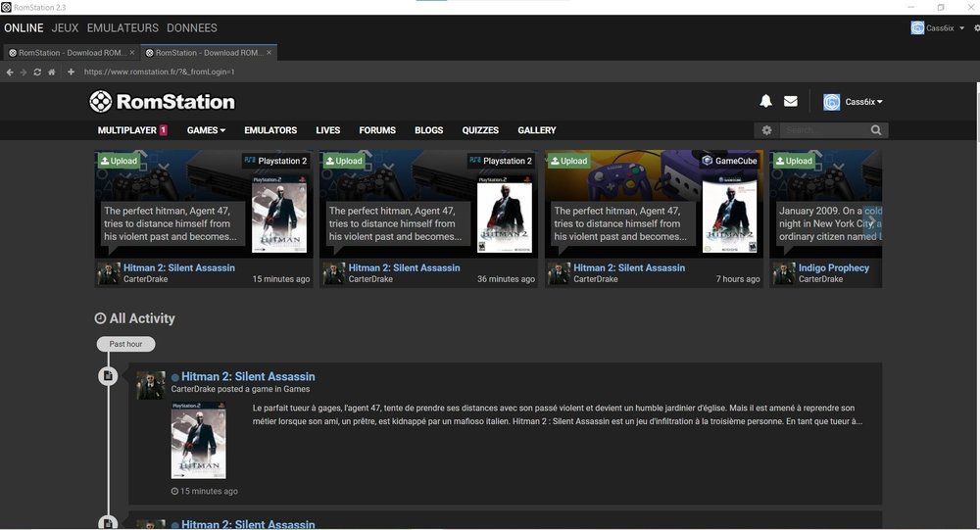This screenshot has width=980, height=530.
Task: Open Hitman cover on first Playstation 2 card
Action: (279, 215)
